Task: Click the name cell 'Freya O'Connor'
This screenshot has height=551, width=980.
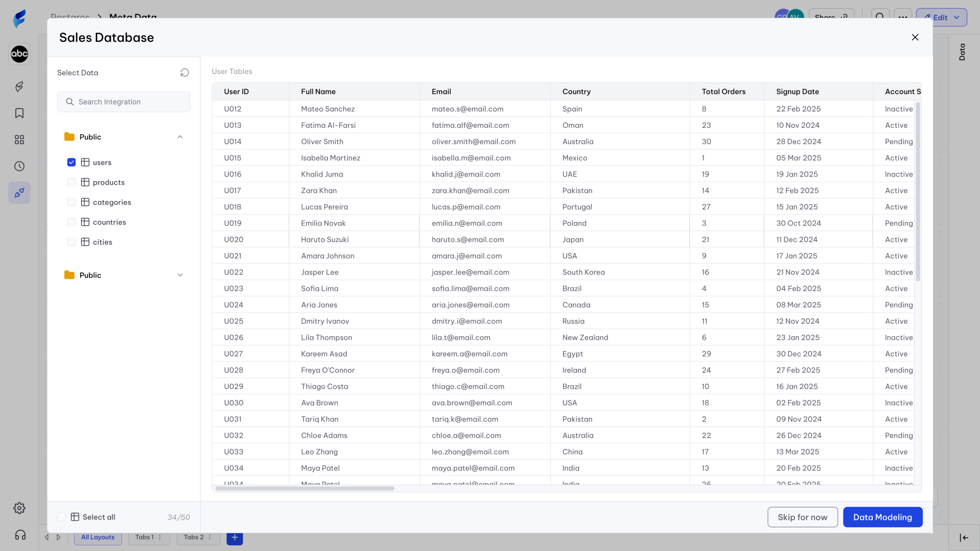Action: pyautogui.click(x=328, y=370)
